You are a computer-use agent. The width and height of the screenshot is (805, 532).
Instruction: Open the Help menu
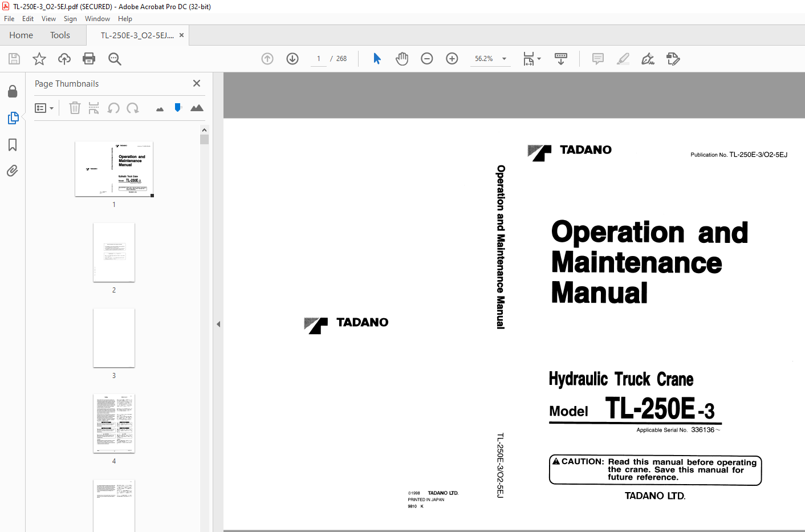pos(125,19)
